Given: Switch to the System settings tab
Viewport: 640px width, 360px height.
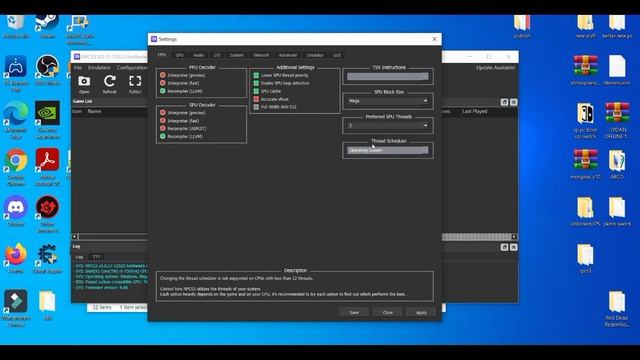Looking at the screenshot, I should point(236,55).
